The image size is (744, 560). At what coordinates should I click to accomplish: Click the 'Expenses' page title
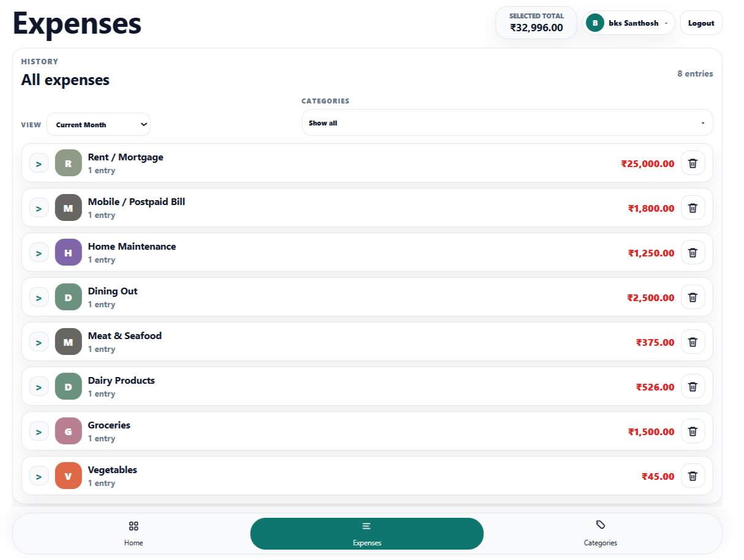click(x=77, y=23)
